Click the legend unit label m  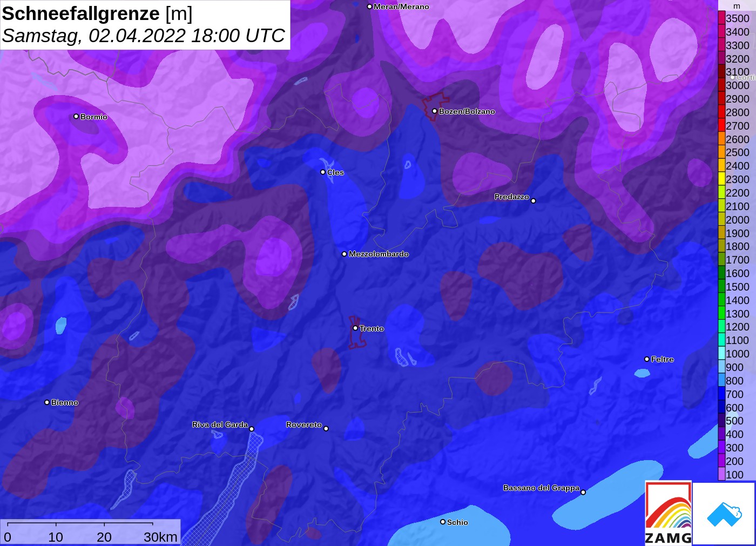[737, 6]
